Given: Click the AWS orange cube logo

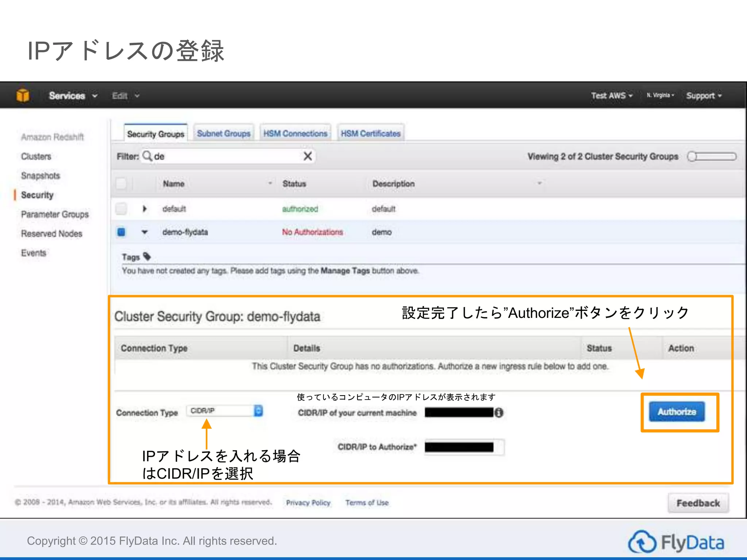Looking at the screenshot, I should 23,96.
